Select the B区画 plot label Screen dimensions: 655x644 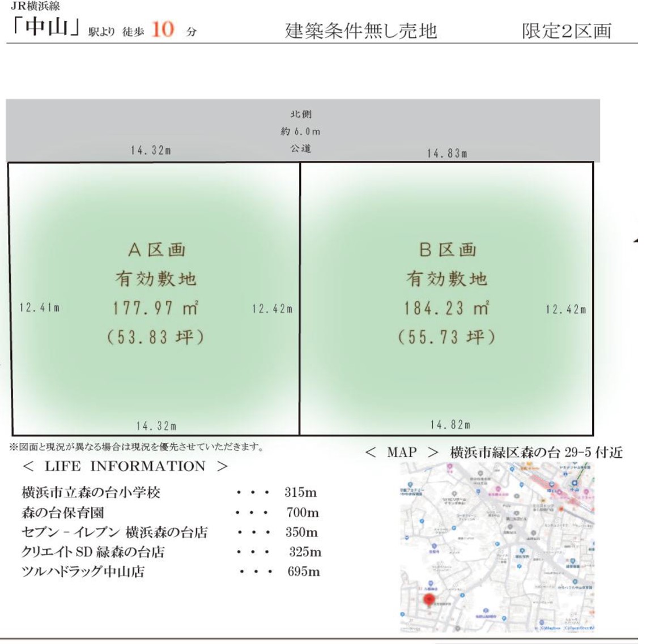(448, 250)
